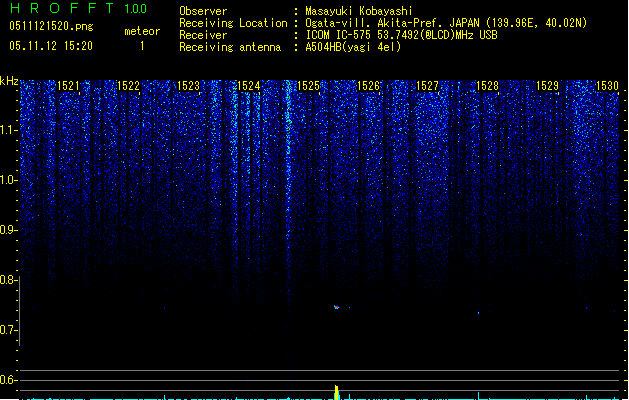Click the 0.9 kHz axis label
The image size is (629, 400).
pos(8,230)
